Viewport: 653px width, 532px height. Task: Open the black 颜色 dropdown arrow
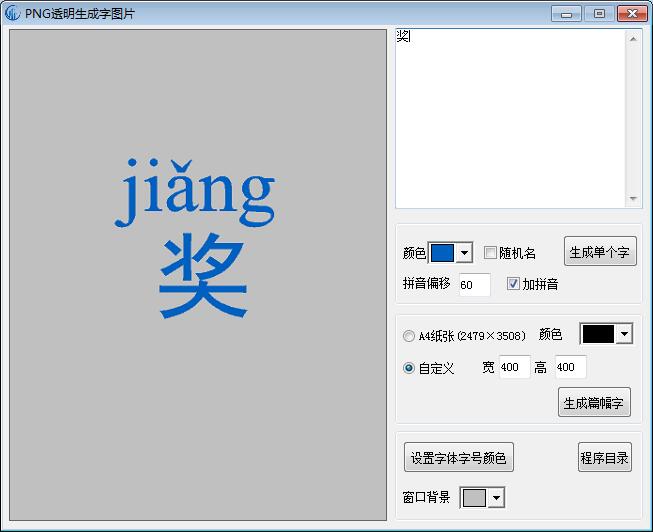point(624,334)
